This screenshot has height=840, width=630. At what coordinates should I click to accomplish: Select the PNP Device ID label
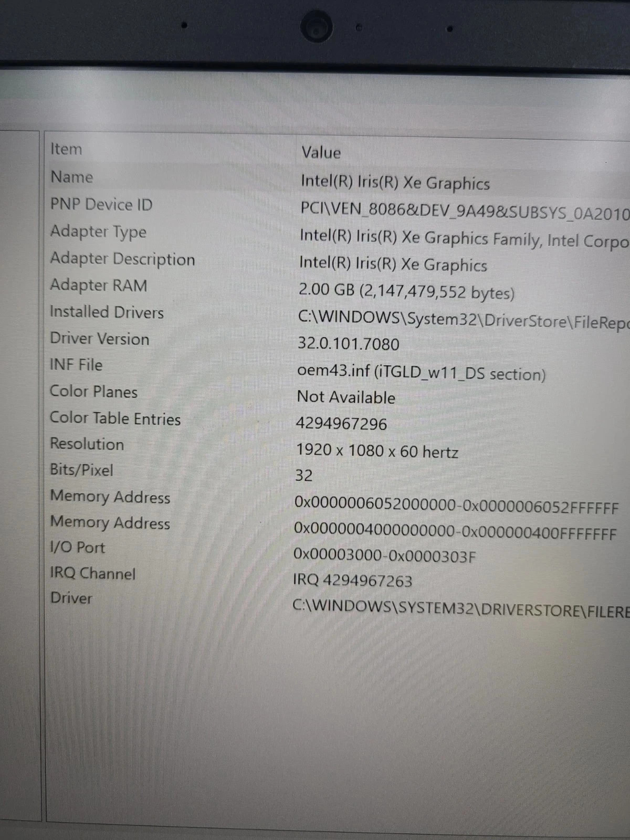pos(101,204)
